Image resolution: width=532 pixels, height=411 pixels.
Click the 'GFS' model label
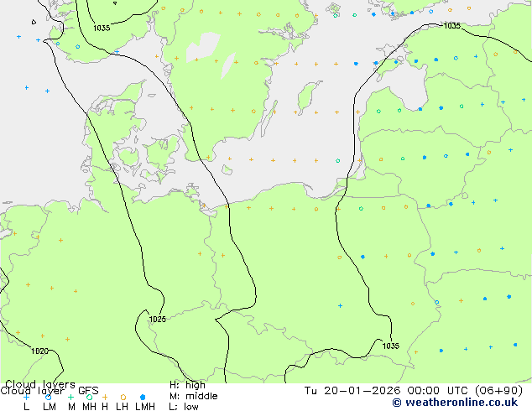[x=88, y=391]
